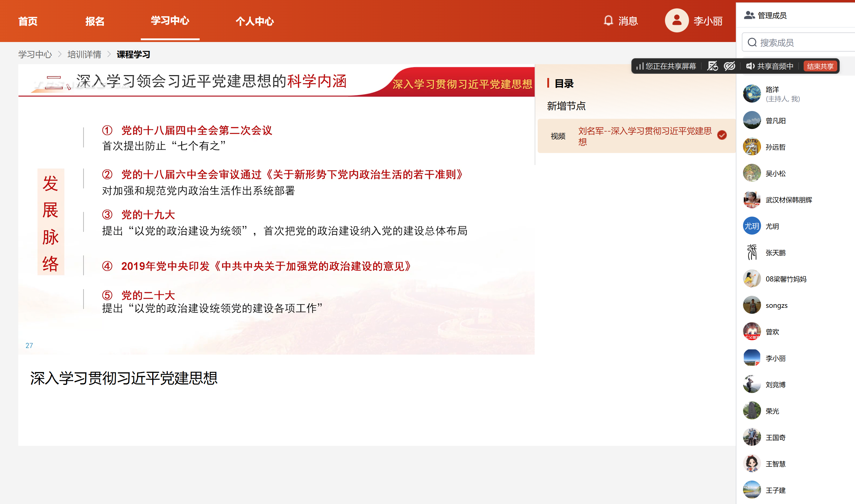Click member name 08梁馨竹妈妈
The height and width of the screenshot is (504, 855).
pyautogui.click(x=786, y=279)
